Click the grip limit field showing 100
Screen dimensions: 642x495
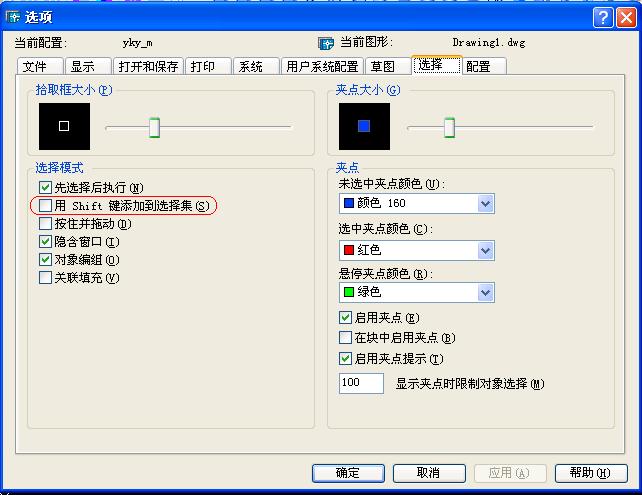(x=361, y=383)
